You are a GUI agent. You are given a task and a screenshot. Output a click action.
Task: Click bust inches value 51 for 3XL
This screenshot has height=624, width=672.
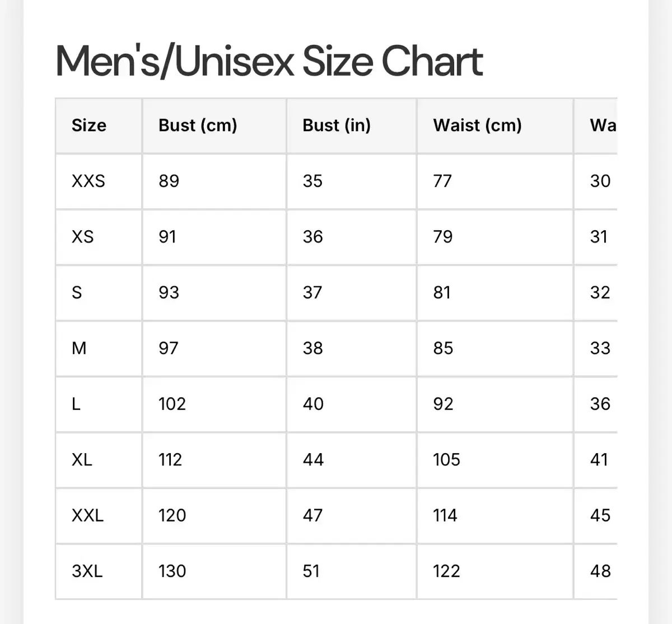(311, 571)
